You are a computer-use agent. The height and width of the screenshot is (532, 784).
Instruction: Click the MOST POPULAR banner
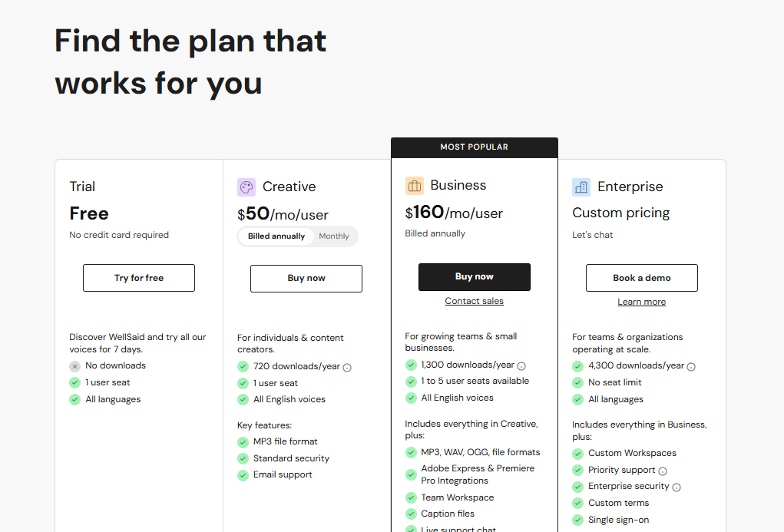coord(474,147)
